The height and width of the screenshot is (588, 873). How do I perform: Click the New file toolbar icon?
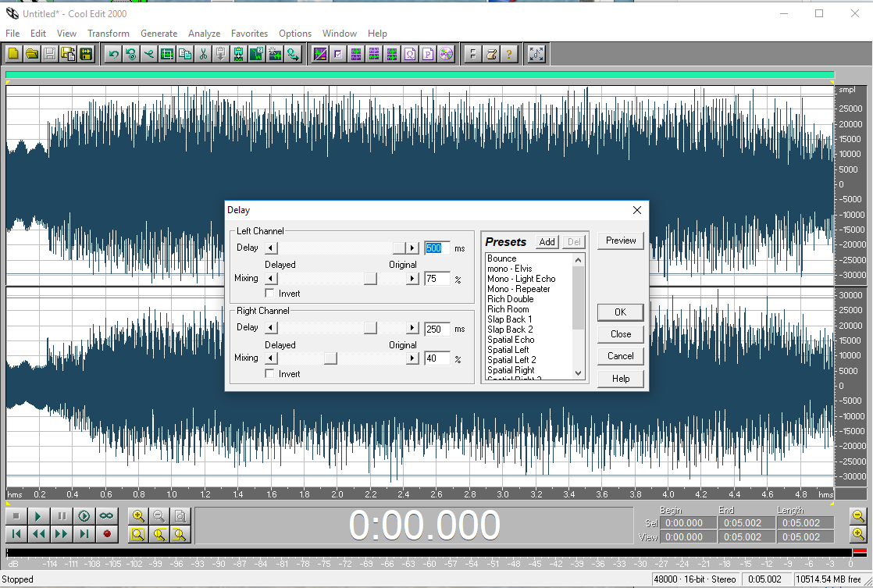point(14,54)
